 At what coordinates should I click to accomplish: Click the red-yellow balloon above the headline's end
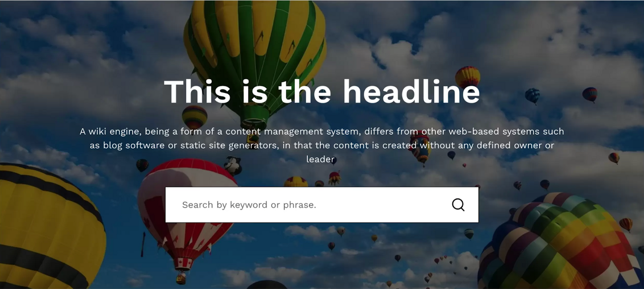click(468, 77)
